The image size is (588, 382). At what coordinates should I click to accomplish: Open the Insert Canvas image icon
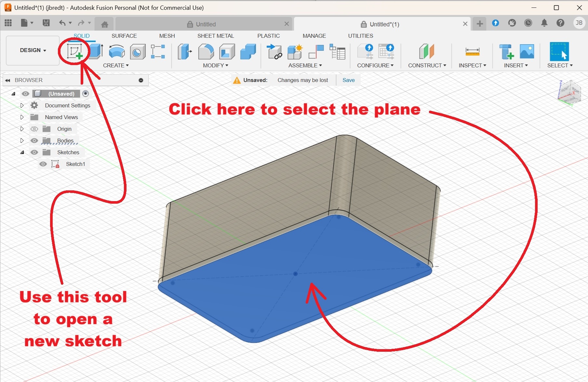tap(527, 51)
